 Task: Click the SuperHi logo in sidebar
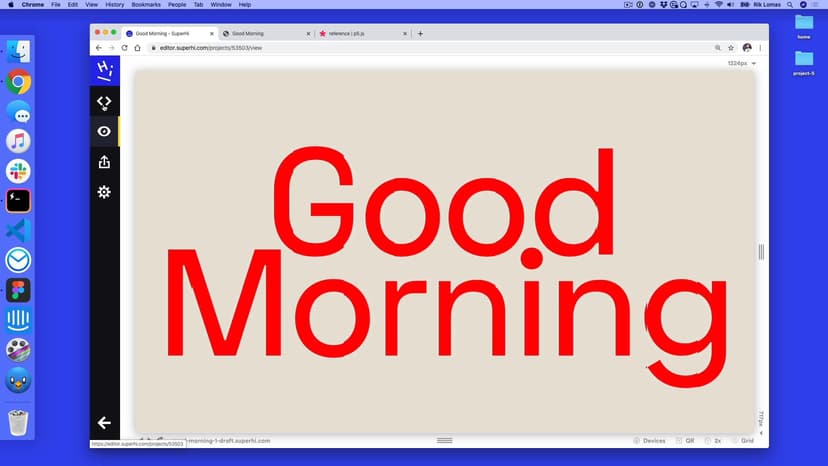(x=104, y=69)
